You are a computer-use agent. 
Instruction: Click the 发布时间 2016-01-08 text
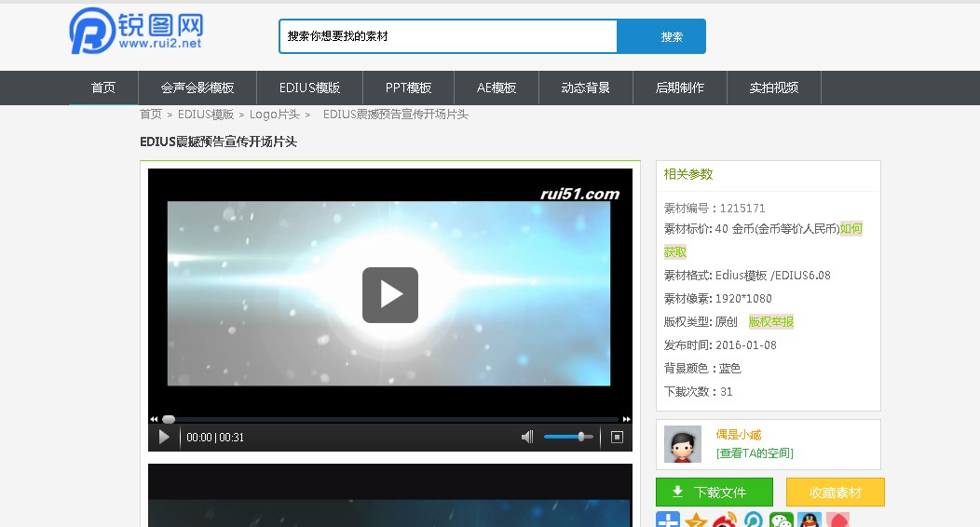[x=720, y=345]
